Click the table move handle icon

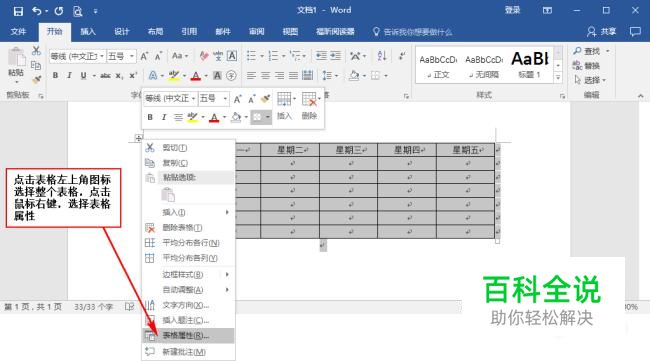point(138,138)
